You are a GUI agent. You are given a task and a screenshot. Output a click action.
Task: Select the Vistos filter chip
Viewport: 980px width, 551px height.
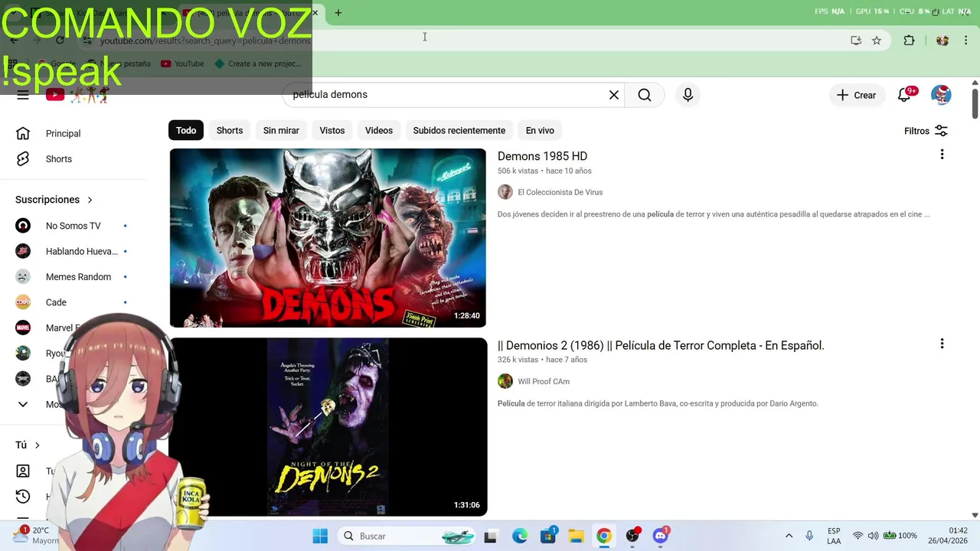coord(332,130)
